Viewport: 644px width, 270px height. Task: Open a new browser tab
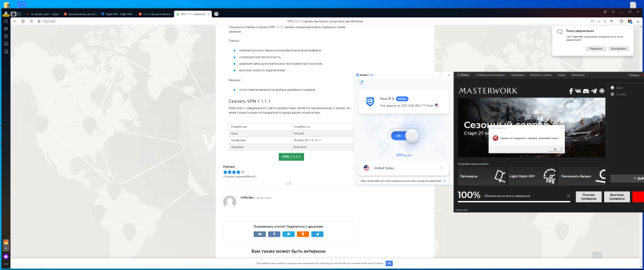click(x=216, y=14)
